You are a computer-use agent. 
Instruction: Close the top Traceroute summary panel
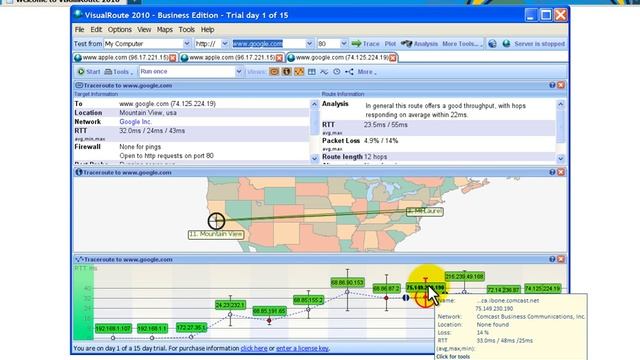click(561, 85)
